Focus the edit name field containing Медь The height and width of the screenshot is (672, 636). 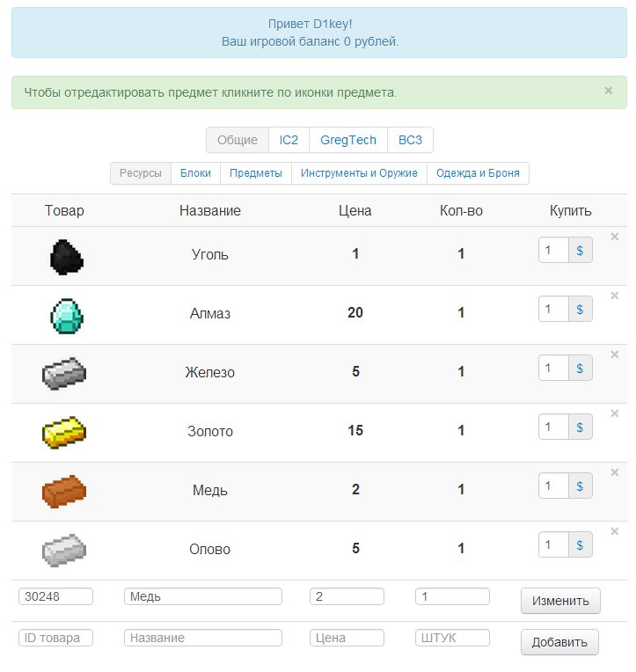coord(203,596)
